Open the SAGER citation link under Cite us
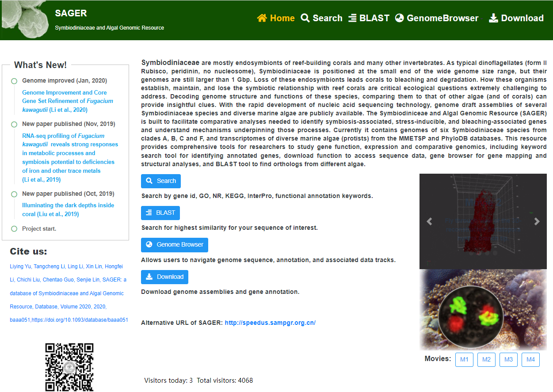This screenshot has height=392, width=553. [x=69, y=293]
